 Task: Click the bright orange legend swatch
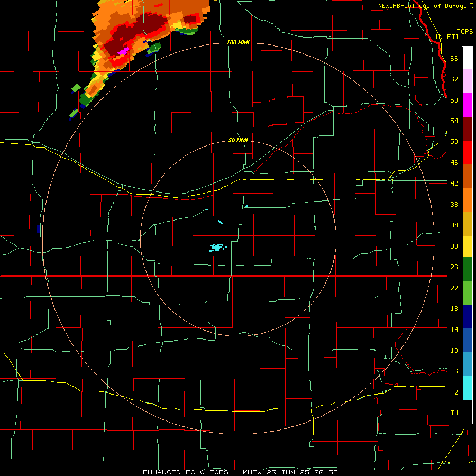[467, 200]
